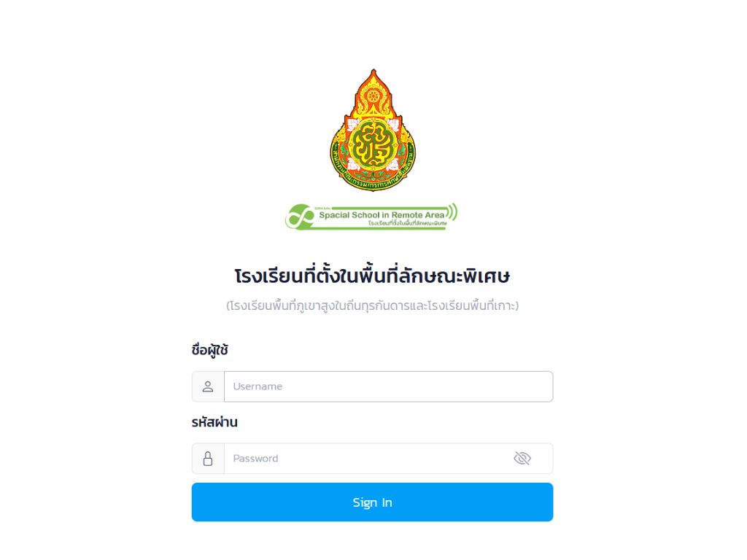Click the gray parenthesized subtitle text
This screenshot has height=560, width=747.
tap(372, 306)
